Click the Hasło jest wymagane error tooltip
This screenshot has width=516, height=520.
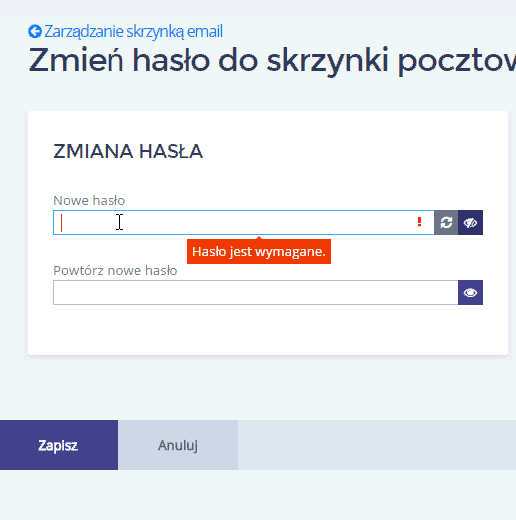pos(259,252)
